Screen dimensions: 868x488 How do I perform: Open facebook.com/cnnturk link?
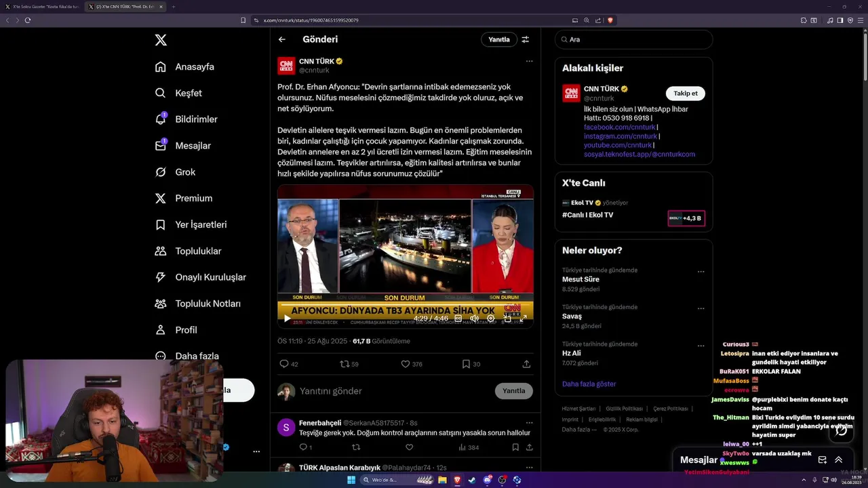tap(619, 127)
